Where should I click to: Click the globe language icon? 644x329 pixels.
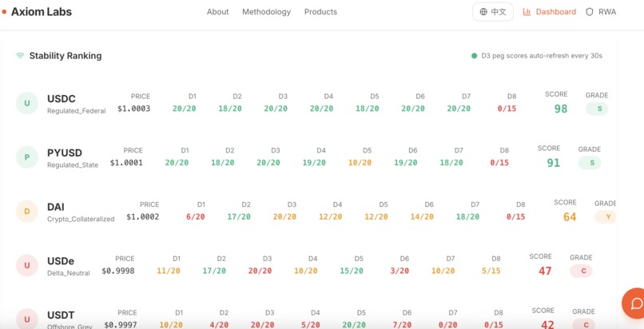click(x=483, y=12)
